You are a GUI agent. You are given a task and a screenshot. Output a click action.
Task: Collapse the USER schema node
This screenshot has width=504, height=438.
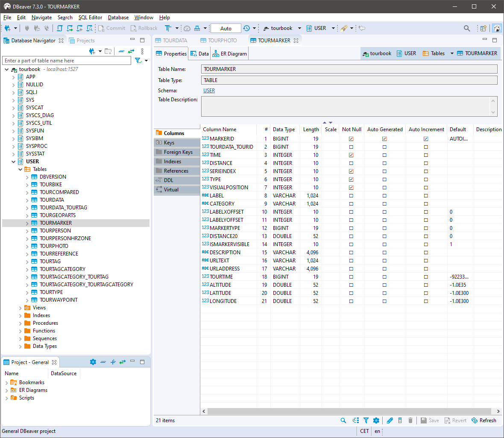pos(14,161)
